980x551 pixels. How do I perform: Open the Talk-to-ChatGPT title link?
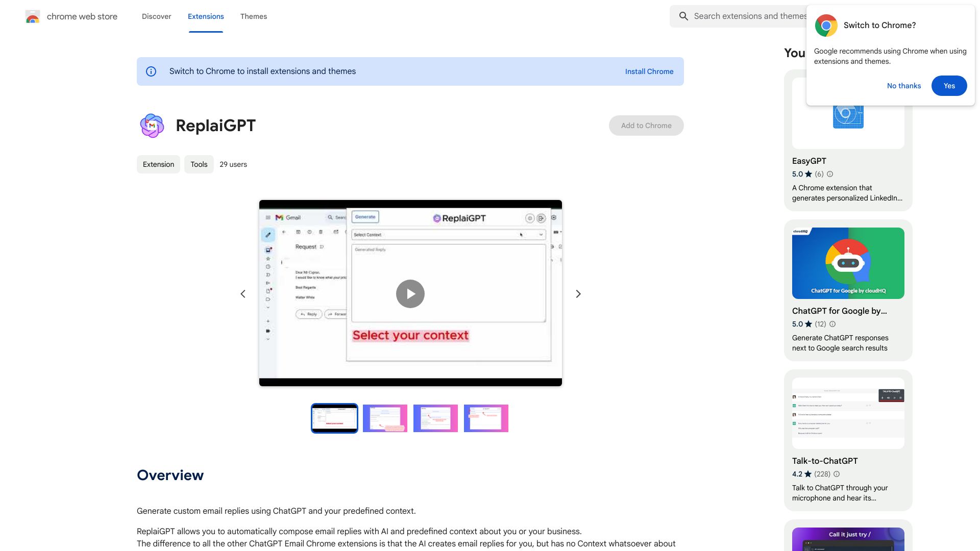[825, 461]
